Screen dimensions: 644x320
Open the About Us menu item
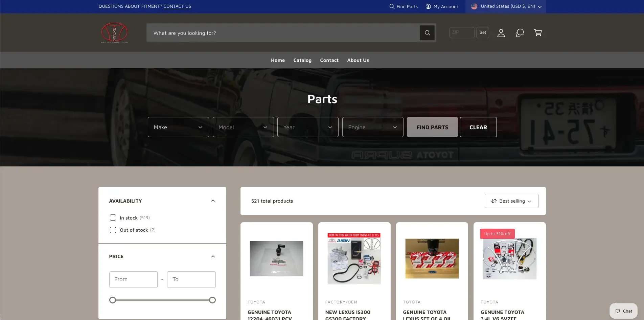(358, 60)
